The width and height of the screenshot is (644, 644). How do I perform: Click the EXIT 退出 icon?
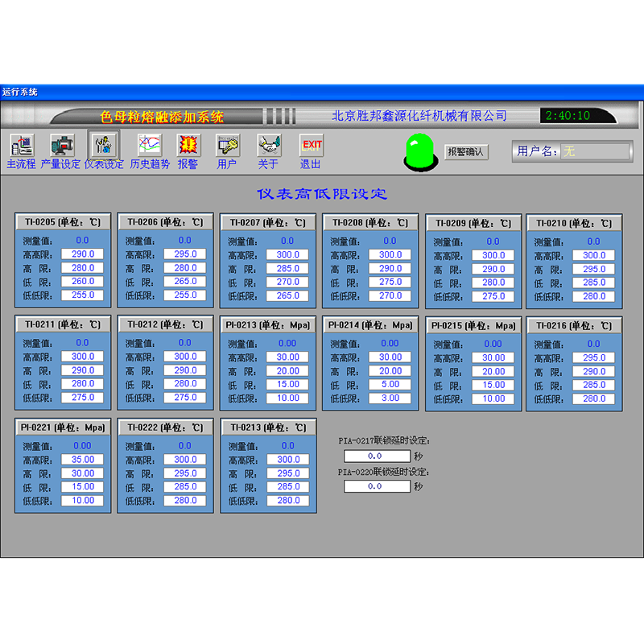[311, 145]
